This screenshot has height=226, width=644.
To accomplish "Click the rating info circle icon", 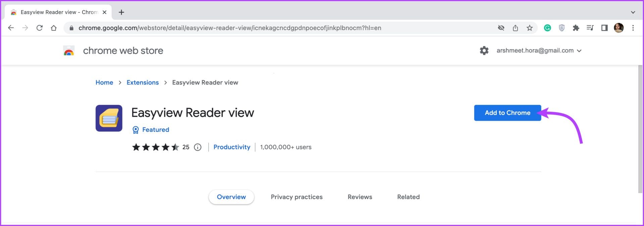I will (x=198, y=147).
